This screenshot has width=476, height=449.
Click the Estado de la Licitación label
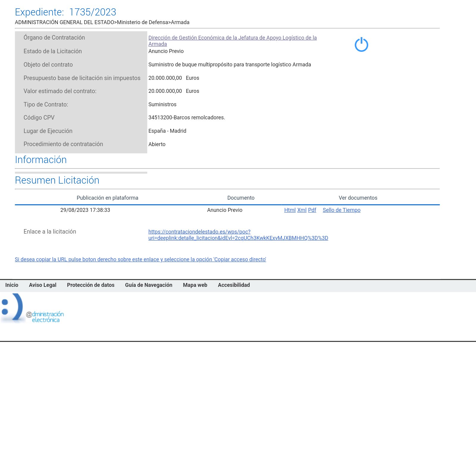click(x=53, y=51)
